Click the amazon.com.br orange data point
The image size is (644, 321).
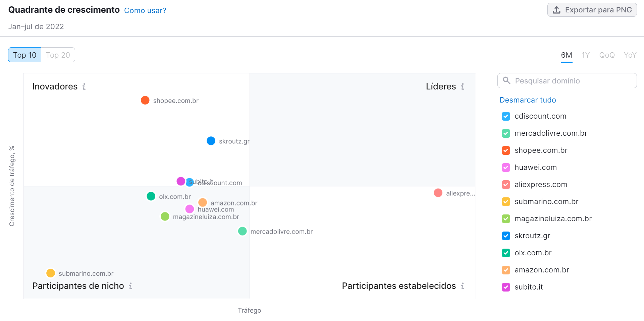coord(203,202)
